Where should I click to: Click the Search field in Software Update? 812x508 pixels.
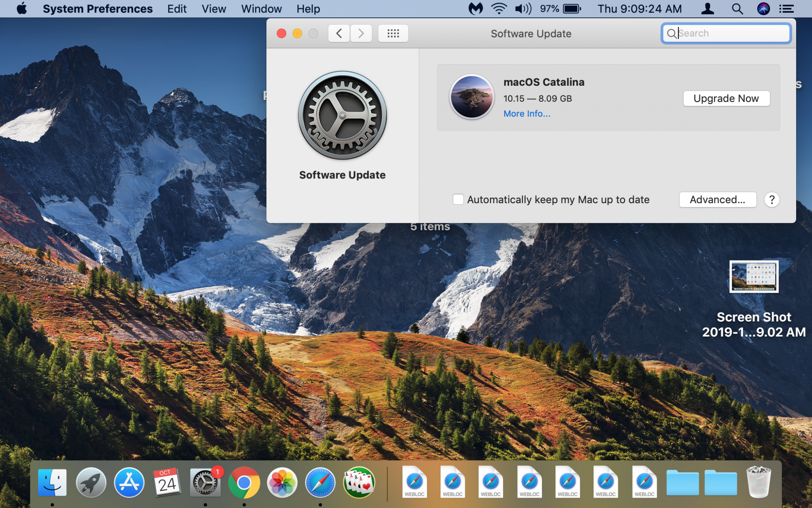click(x=726, y=33)
